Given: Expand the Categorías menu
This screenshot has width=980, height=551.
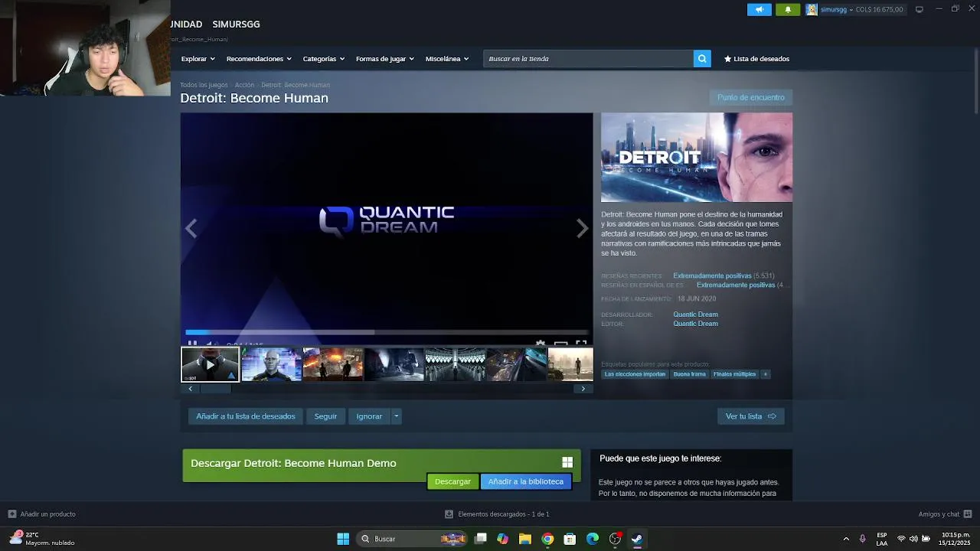Looking at the screenshot, I should [x=323, y=59].
